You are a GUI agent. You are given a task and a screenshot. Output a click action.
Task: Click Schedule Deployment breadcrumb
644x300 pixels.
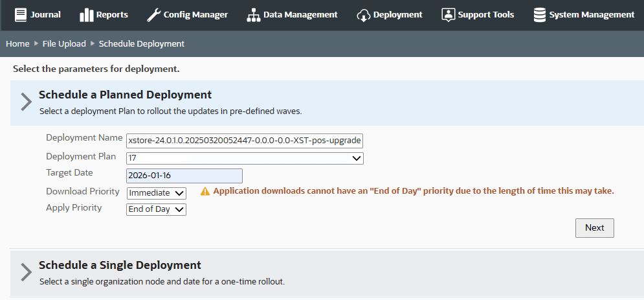[142, 43]
